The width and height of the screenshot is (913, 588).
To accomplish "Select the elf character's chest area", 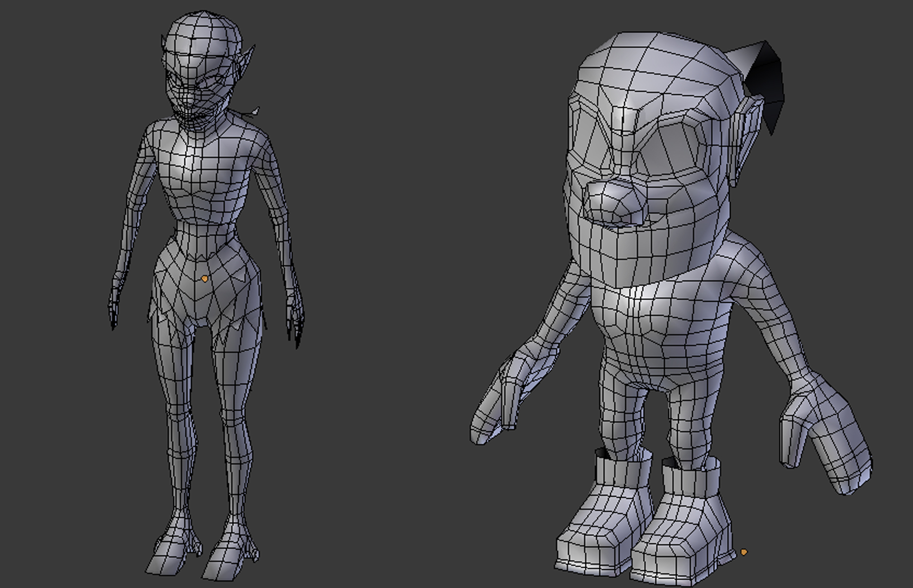I will [204, 169].
